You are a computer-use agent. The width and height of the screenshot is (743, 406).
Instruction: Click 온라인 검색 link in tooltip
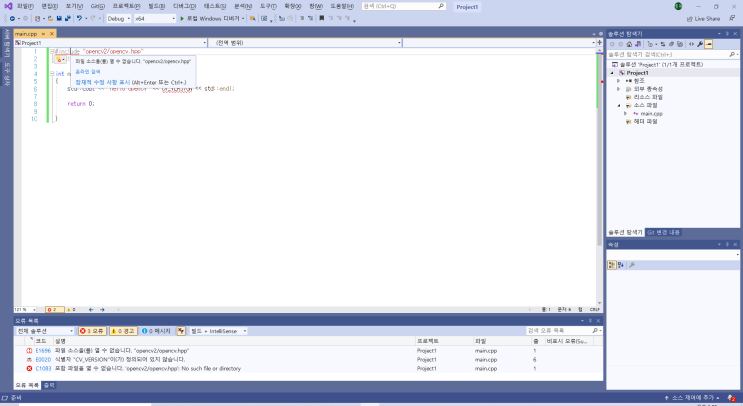click(x=88, y=72)
